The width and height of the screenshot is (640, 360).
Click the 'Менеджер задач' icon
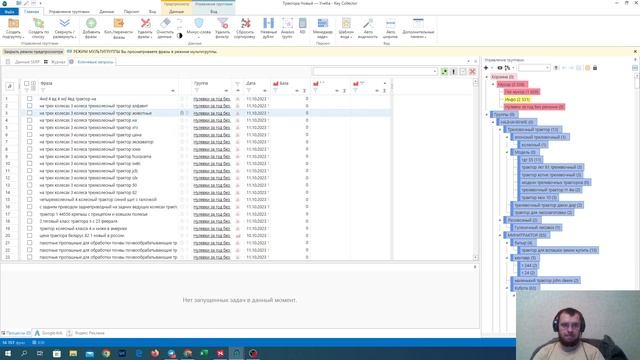(322, 23)
